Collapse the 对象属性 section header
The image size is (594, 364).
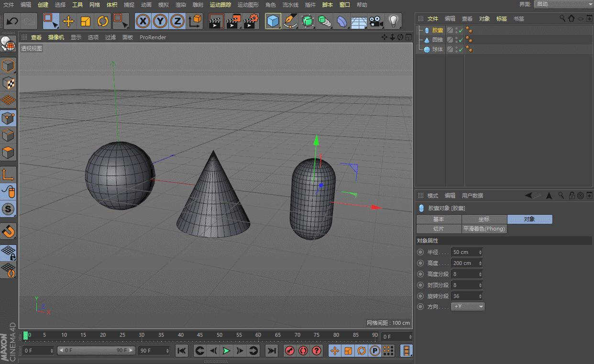(x=427, y=241)
